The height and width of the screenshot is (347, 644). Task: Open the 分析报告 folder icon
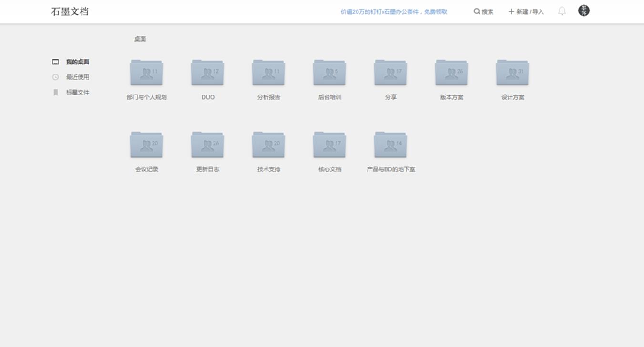(x=268, y=73)
